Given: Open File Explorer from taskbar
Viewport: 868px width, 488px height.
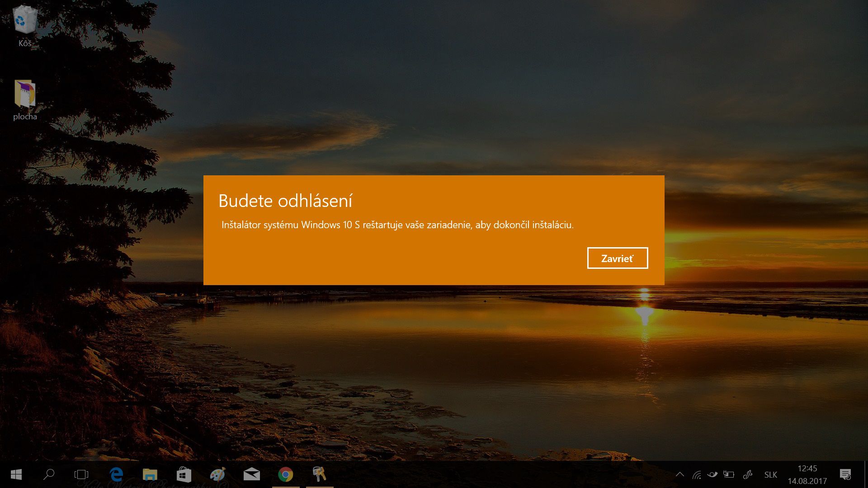Looking at the screenshot, I should (150, 474).
